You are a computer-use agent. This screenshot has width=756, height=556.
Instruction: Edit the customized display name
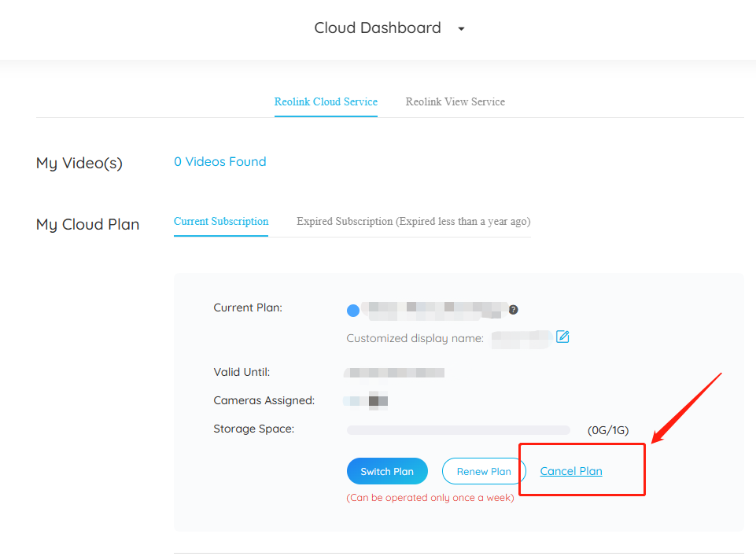tap(562, 337)
